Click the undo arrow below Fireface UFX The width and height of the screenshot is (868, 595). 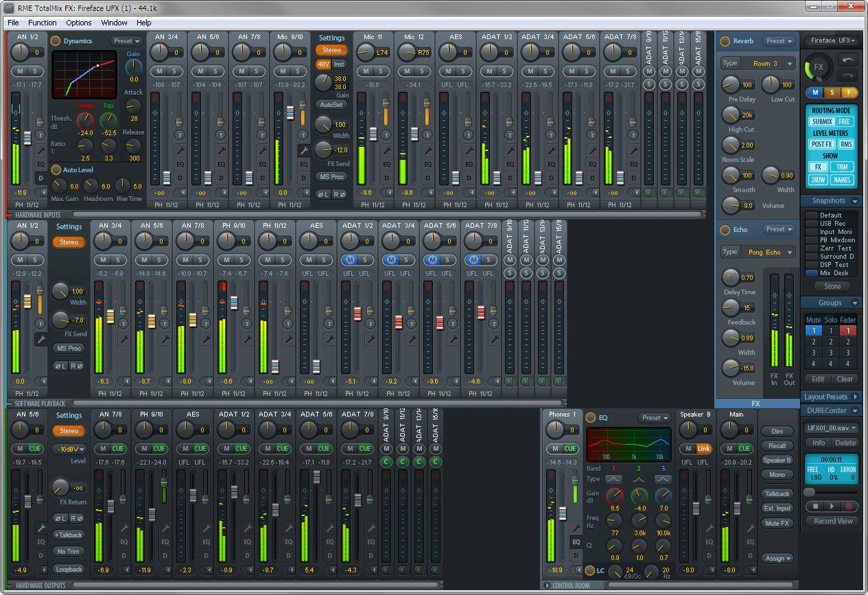pos(848,60)
